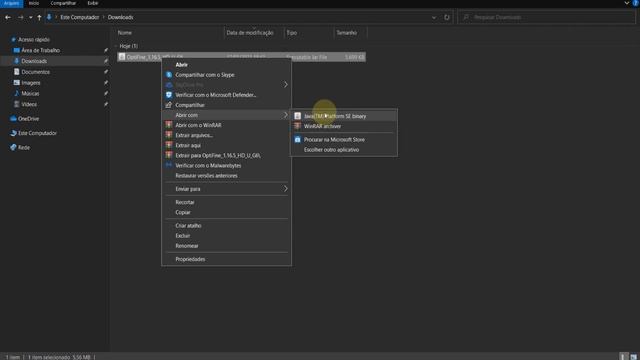Click the Malwarebytes icon in menu
This screenshot has width=640, height=360.
coord(169,165)
